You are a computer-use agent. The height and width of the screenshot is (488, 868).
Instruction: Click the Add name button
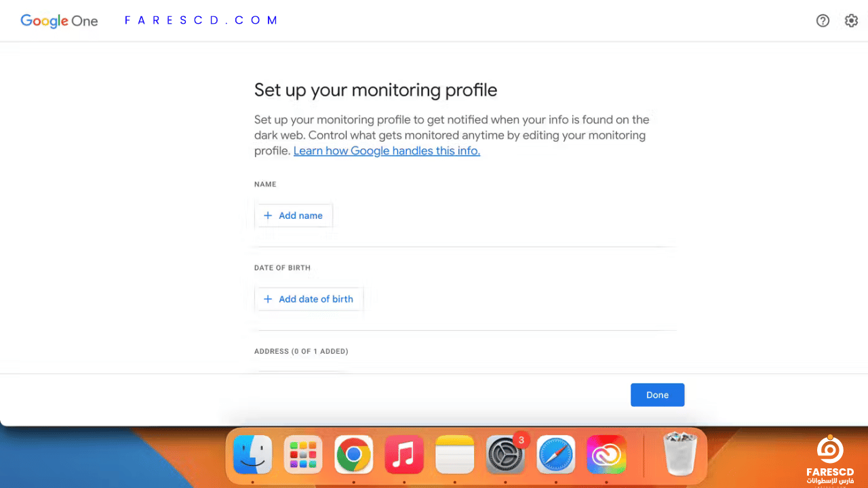click(294, 216)
